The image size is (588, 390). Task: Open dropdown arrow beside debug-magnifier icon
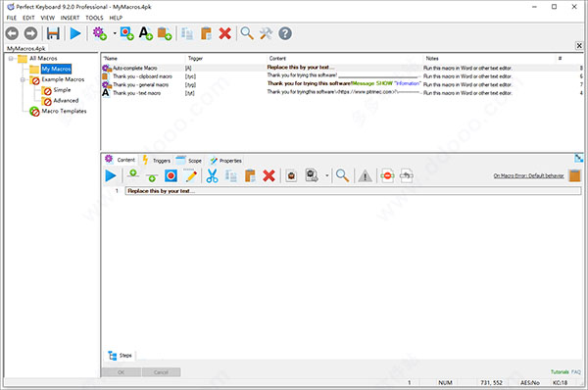click(327, 175)
